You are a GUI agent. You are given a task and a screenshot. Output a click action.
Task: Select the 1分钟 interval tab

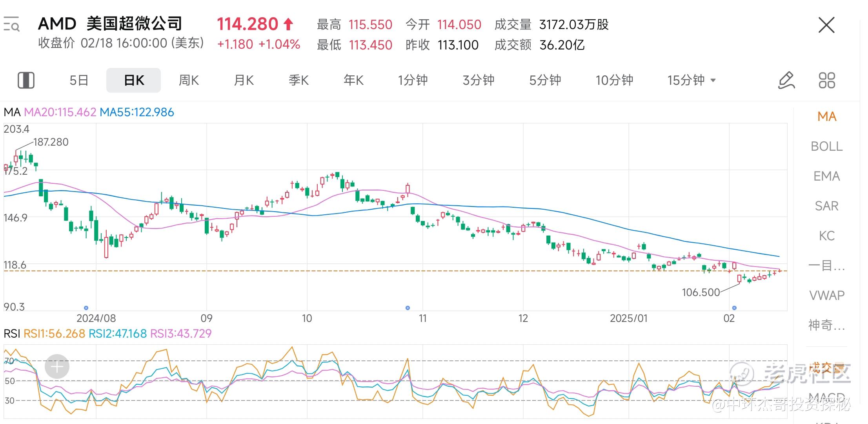413,80
